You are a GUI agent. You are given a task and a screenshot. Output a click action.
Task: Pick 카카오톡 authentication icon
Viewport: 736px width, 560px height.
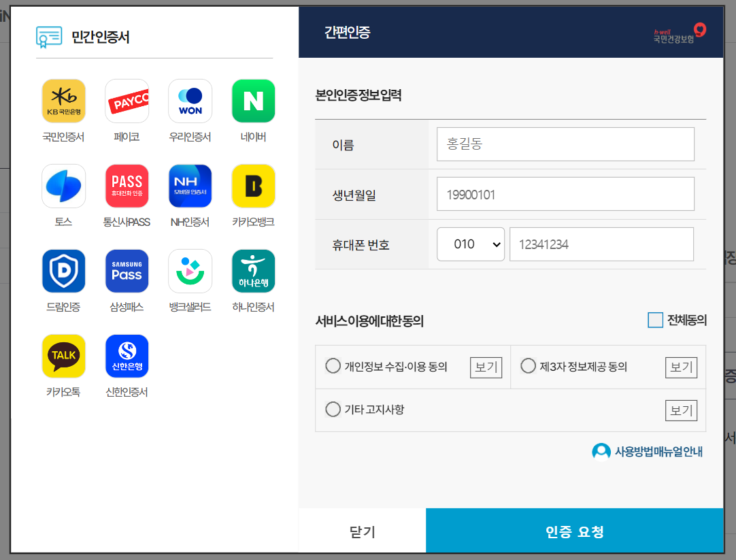(x=63, y=355)
